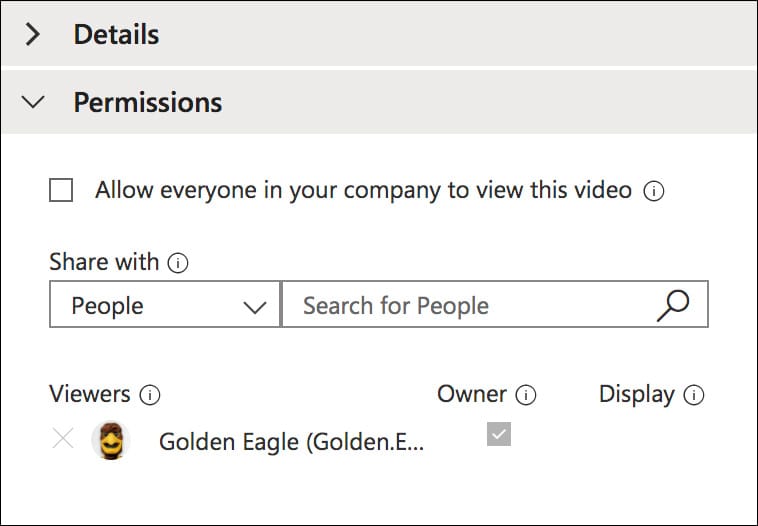Show the Viewers info tooltip icon
758x526 pixels.
coord(150,395)
